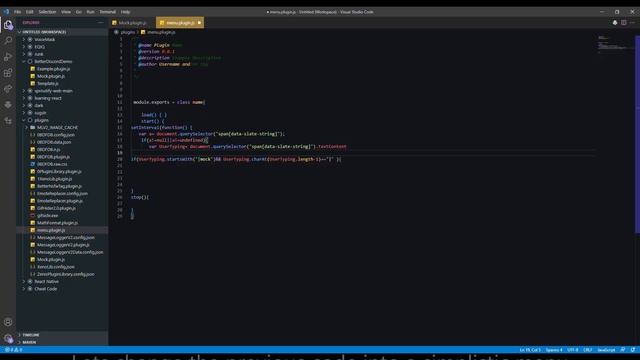
Task: Expand the Maven section
Action: click(62, 342)
